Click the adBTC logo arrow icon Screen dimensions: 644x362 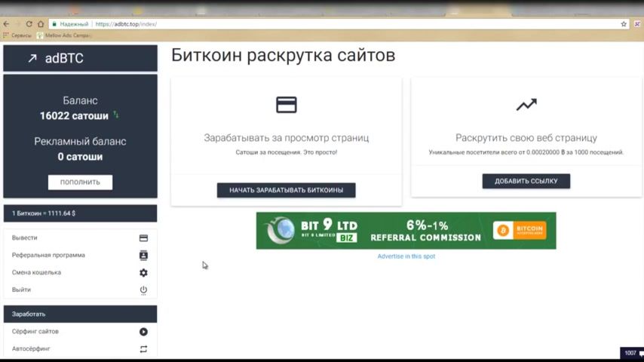32,58
